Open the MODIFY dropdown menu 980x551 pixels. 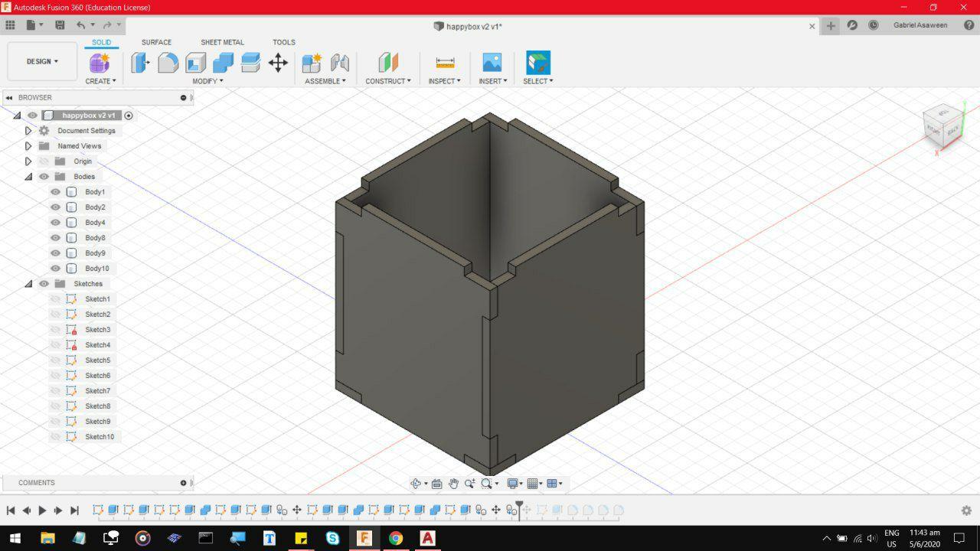(207, 81)
